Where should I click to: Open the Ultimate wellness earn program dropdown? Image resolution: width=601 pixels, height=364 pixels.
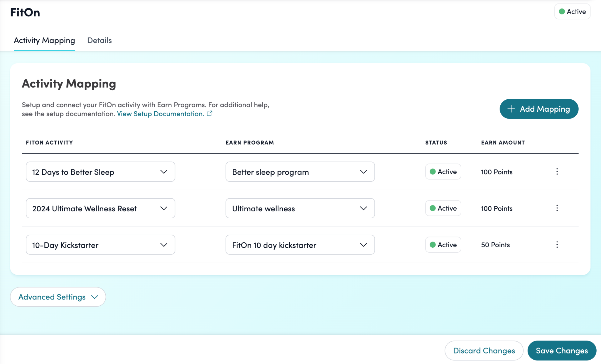(x=300, y=208)
